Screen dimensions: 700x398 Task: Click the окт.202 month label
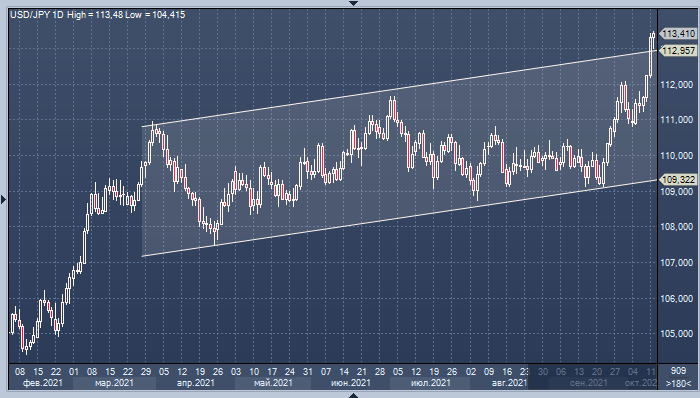[x=641, y=383]
